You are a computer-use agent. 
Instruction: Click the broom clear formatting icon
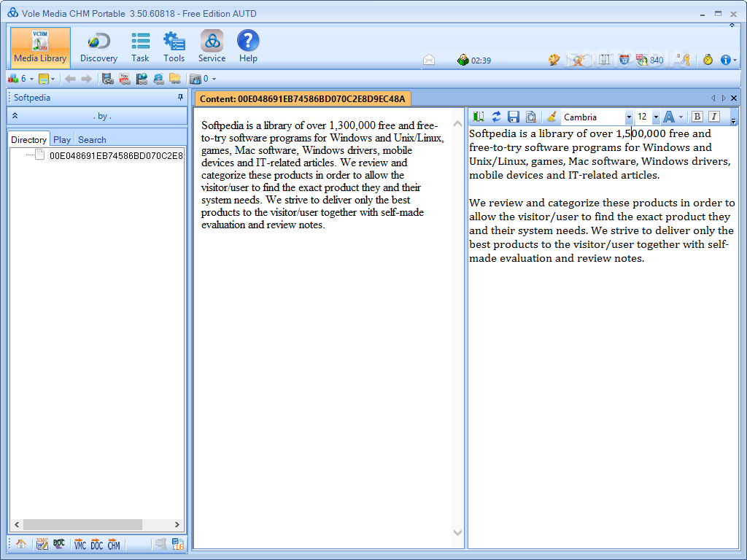[551, 117]
